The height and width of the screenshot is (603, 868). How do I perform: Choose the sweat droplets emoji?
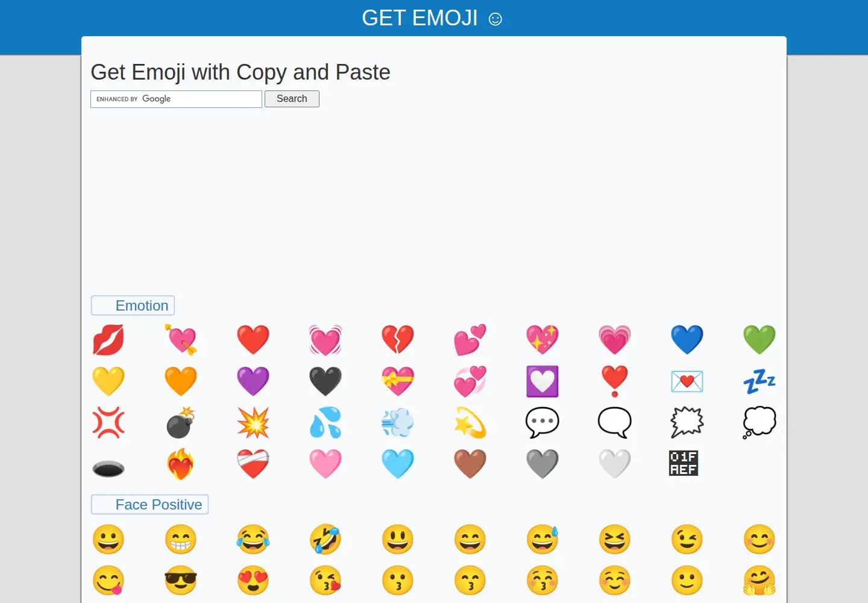click(x=325, y=423)
